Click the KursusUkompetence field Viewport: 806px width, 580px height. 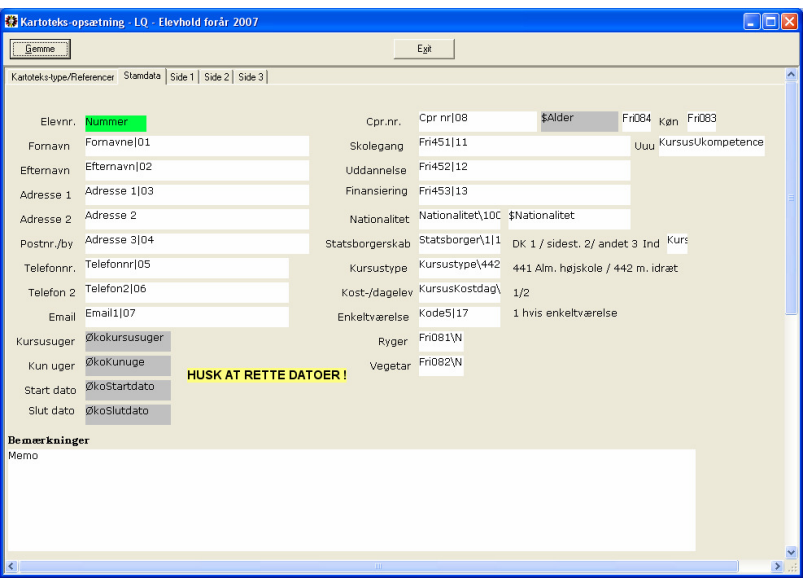tap(712, 146)
